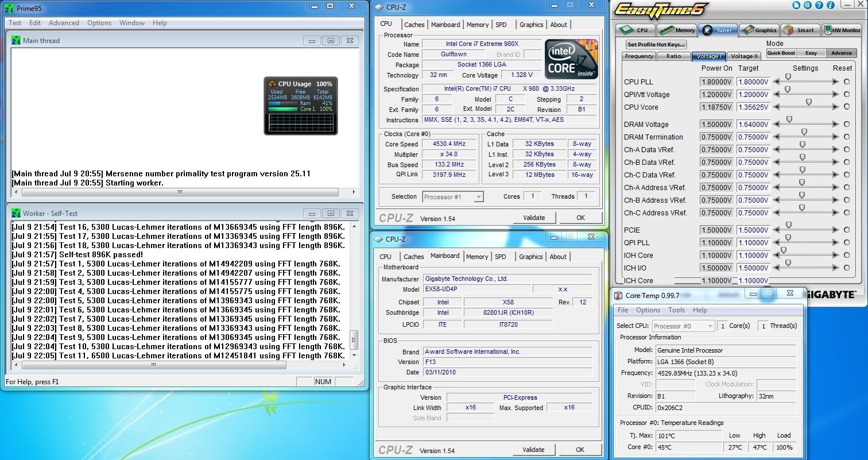The width and height of the screenshot is (868, 460).
Task: Switch upper CPU-Z to Caches tab
Action: 414,25
